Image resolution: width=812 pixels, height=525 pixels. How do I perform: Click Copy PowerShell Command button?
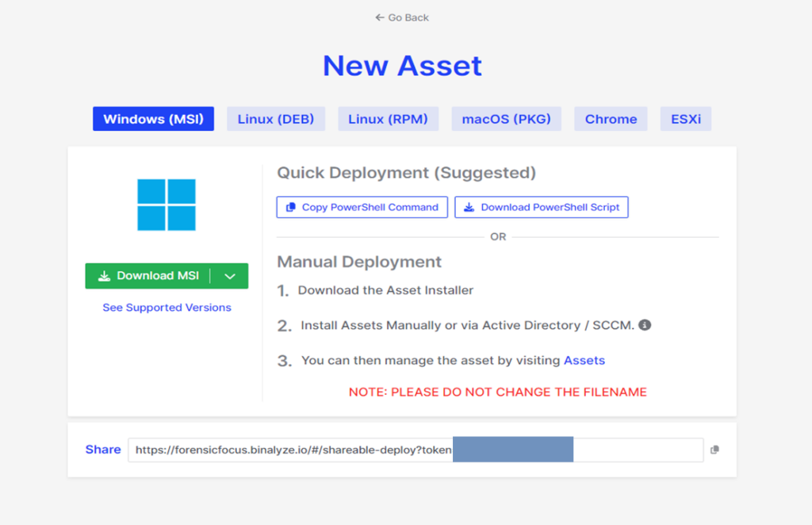tap(362, 207)
